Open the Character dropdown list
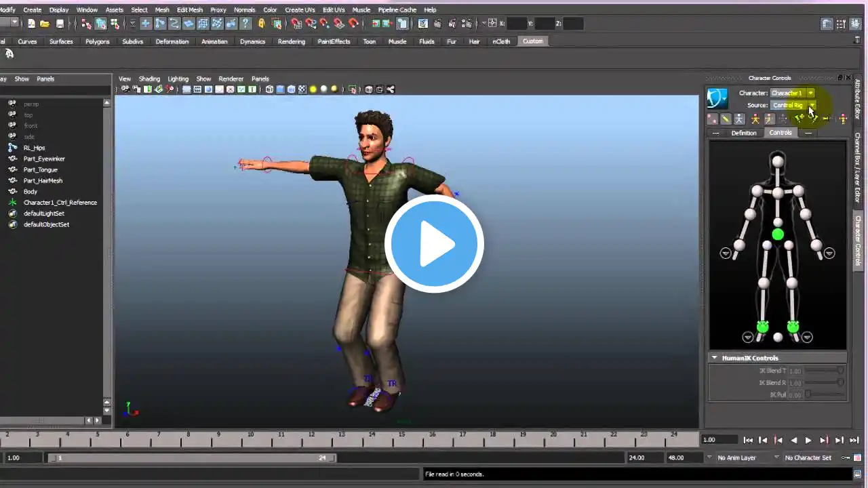 (810, 93)
